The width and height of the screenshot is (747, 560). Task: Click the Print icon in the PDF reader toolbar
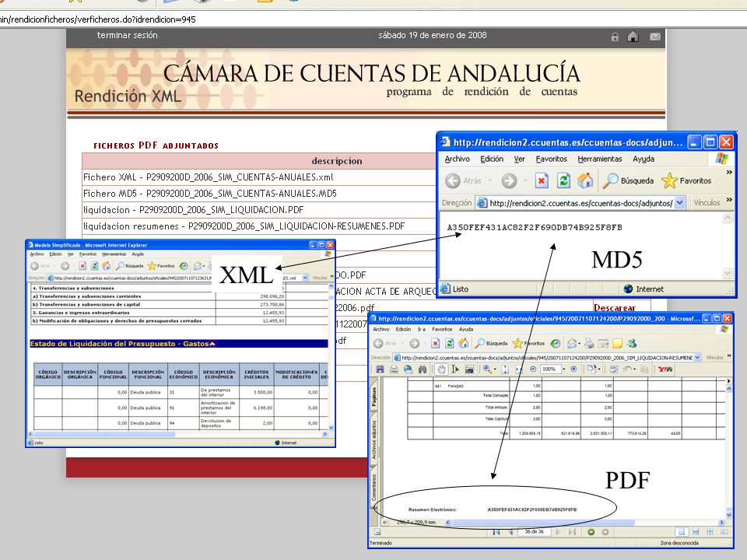(394, 369)
